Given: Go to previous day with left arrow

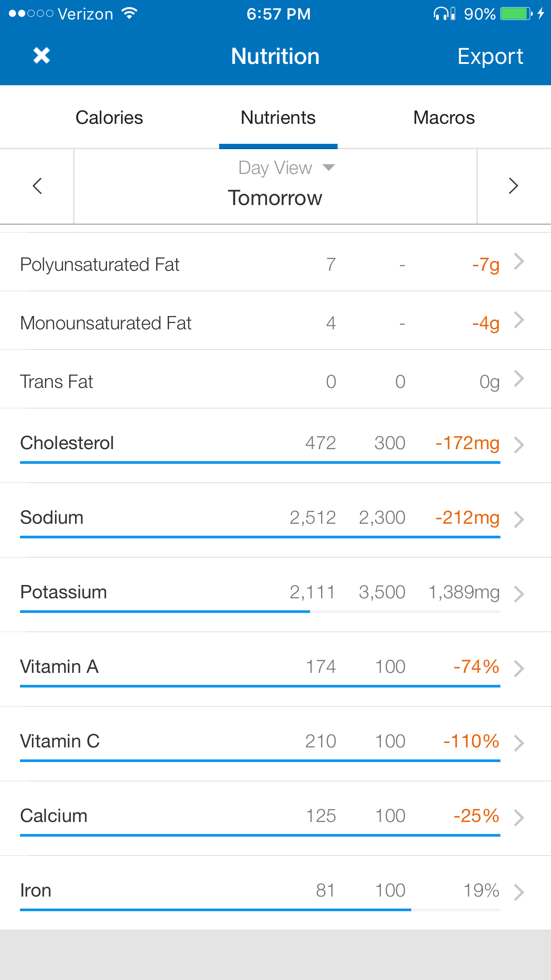Looking at the screenshot, I should [x=37, y=186].
